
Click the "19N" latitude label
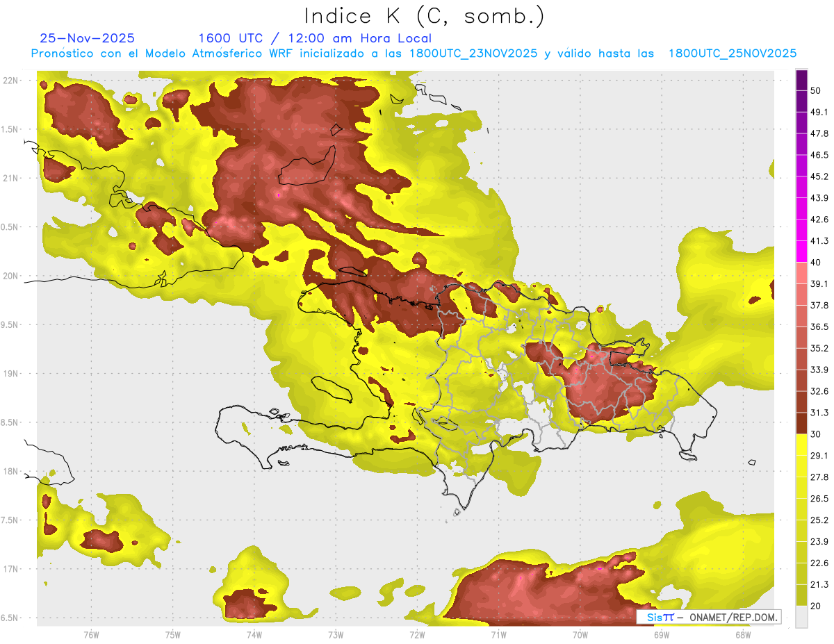10,374
